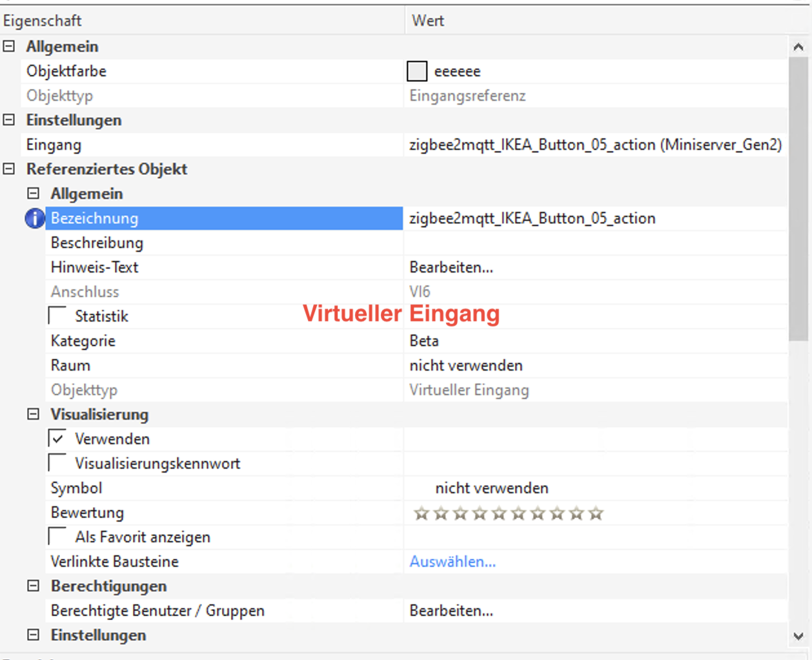
Task: Open the Kategorie value field showing Beta
Action: [594, 341]
